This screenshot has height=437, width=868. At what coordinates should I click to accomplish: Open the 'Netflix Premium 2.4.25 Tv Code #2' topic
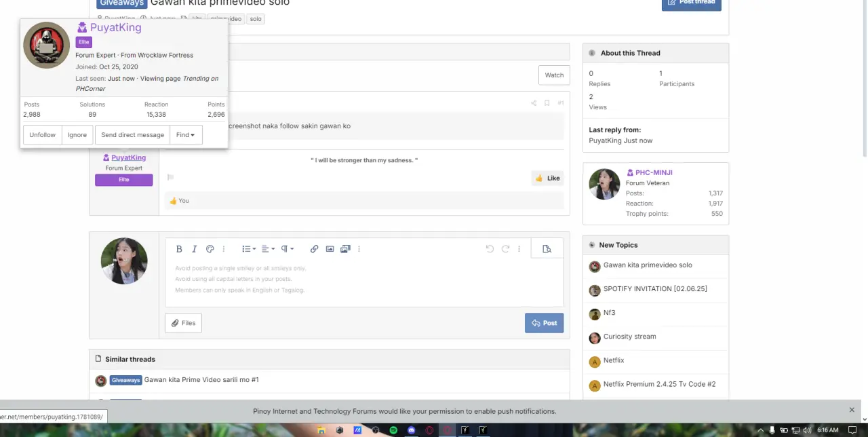pos(659,384)
